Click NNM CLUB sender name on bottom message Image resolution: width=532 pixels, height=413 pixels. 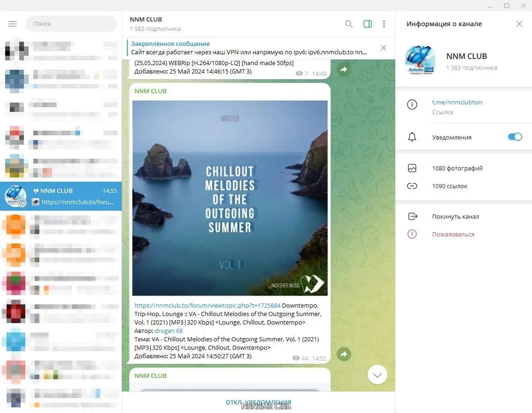(150, 376)
